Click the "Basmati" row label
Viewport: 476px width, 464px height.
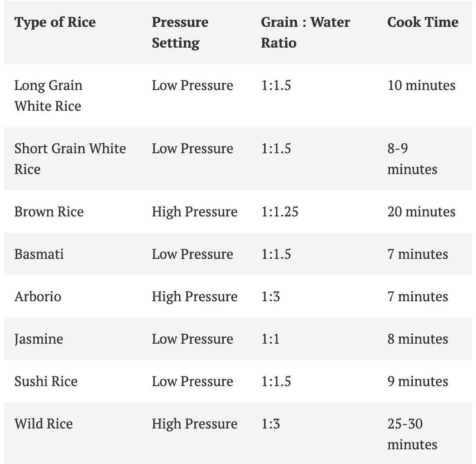click(x=39, y=254)
